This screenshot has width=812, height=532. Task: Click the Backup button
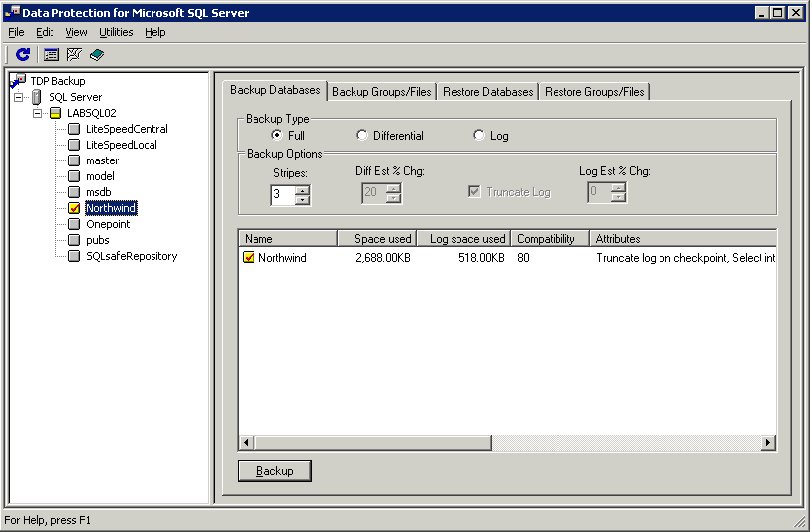274,471
